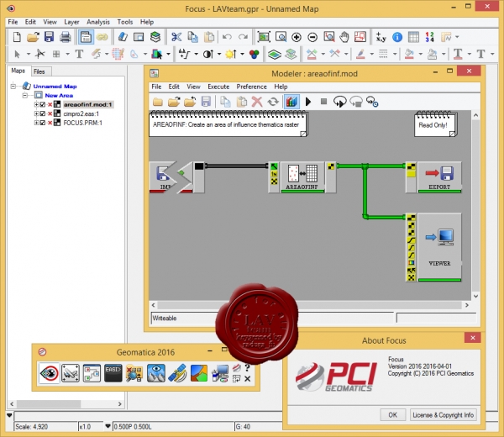Open the Tools menu in Focus
The height and width of the screenshot is (437, 504).
124,22
